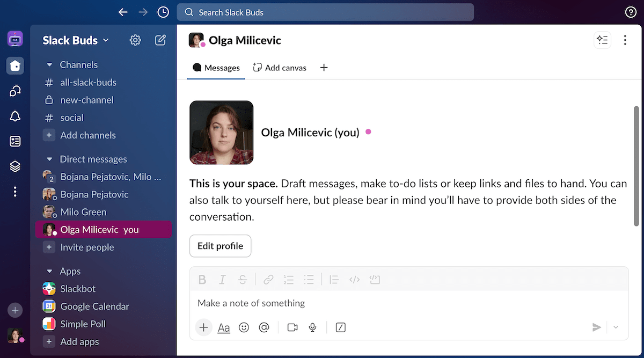Click Invite people

[103, 247]
